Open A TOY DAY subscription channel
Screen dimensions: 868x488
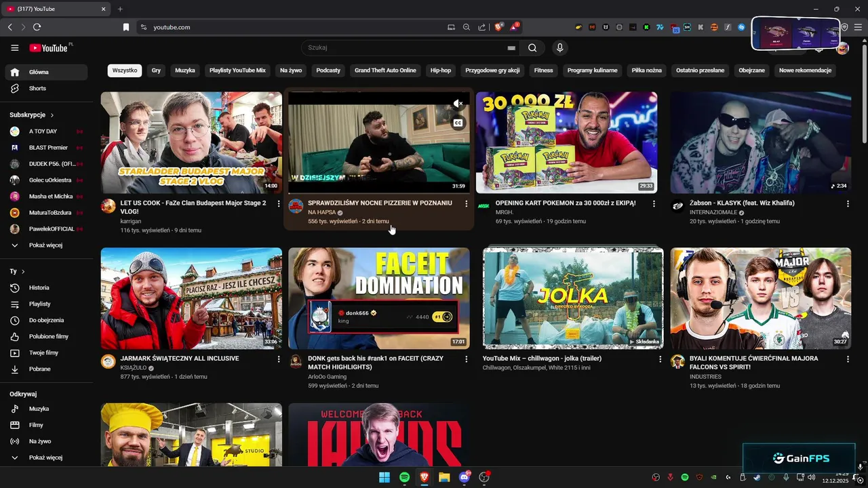(46, 131)
